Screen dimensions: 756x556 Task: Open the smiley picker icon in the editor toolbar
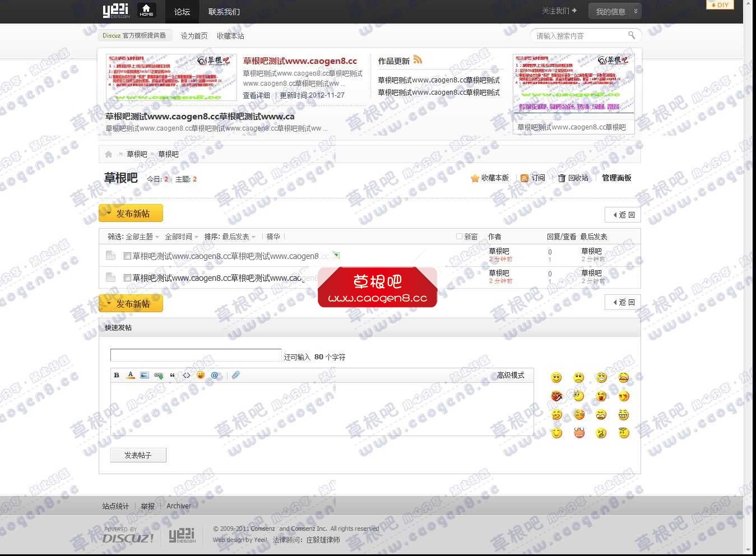point(200,375)
